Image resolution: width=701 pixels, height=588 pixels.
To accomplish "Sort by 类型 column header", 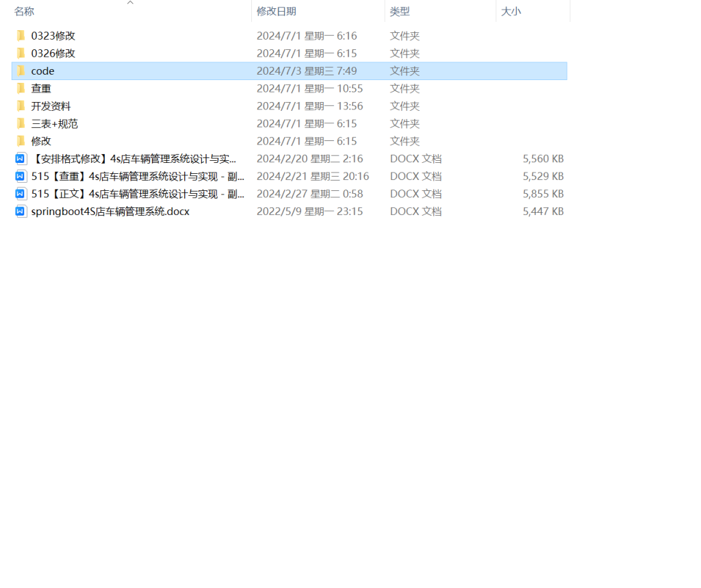I will pyautogui.click(x=400, y=12).
